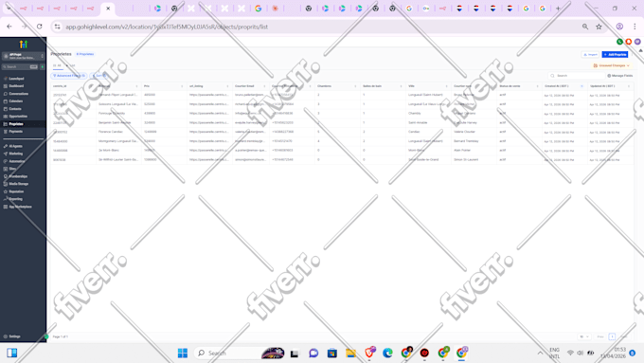The image size is (644, 363).
Task: Switch to the active Chrome tab
Action: click(108, 9)
